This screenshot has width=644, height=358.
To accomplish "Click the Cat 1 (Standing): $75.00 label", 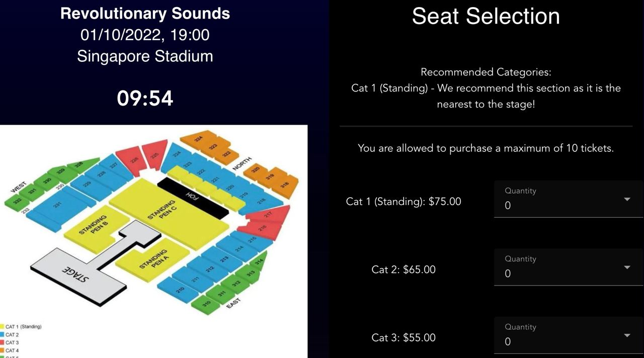I will 404,201.
